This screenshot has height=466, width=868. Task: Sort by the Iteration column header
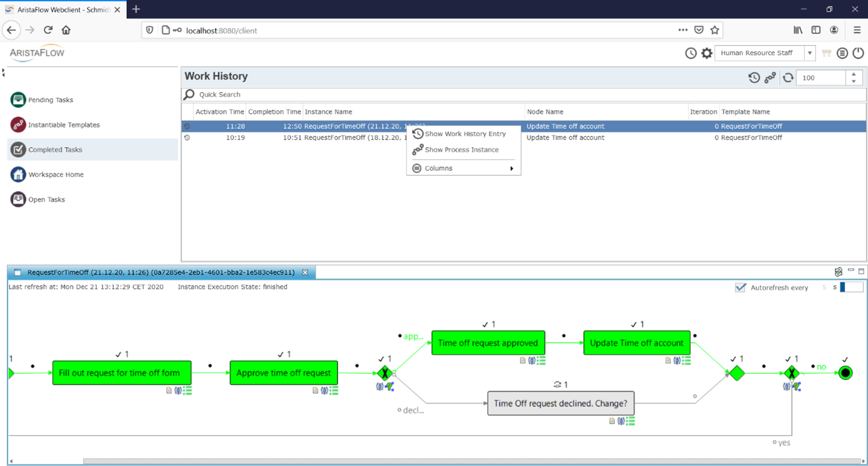point(703,111)
